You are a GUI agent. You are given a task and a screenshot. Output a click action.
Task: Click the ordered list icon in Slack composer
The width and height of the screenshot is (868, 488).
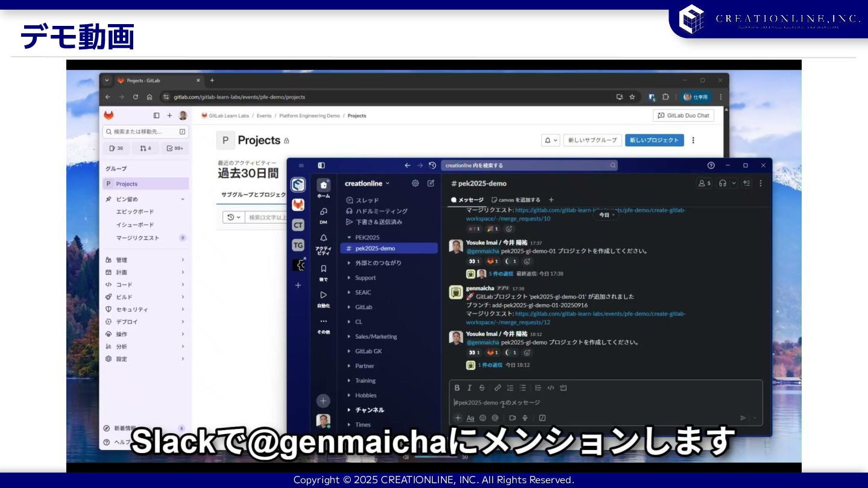510,388
